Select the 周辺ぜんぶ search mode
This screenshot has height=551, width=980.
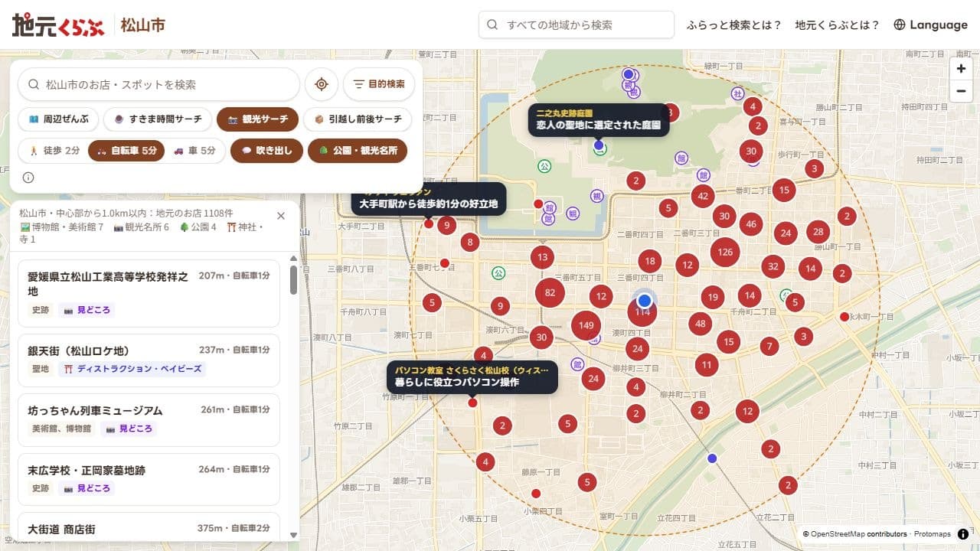point(59,119)
